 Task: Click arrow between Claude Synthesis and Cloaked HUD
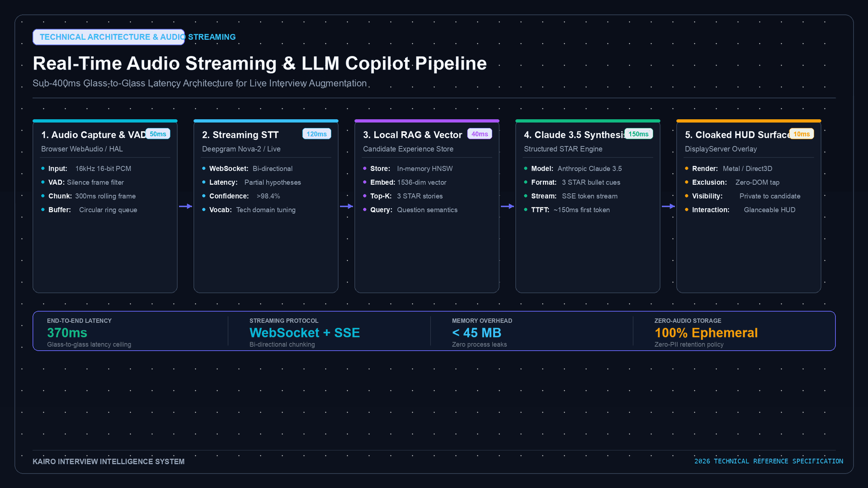pyautogui.click(x=668, y=206)
